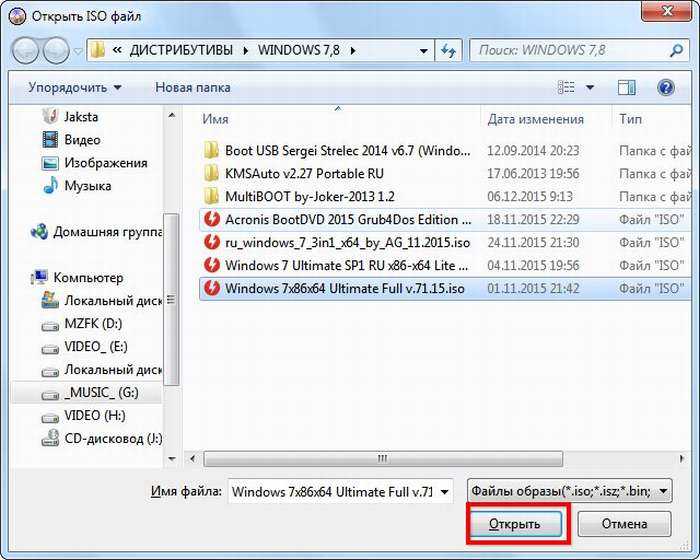700x560 pixels.
Task: Select folder KMSAuto v2.27 Portable RU
Action: pyautogui.click(x=304, y=174)
